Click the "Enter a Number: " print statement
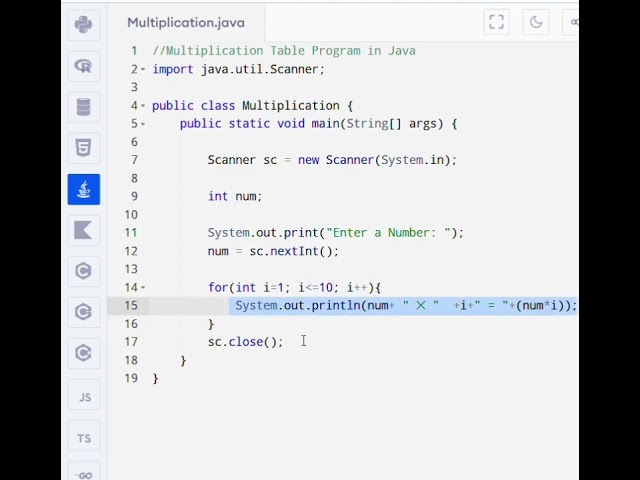 (x=336, y=233)
